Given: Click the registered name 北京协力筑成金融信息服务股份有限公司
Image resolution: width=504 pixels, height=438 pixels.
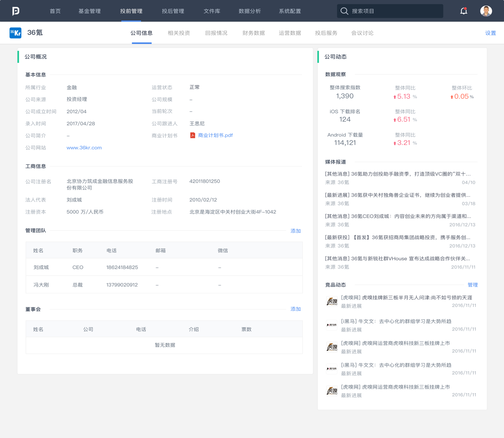Looking at the screenshot, I should [x=100, y=184].
